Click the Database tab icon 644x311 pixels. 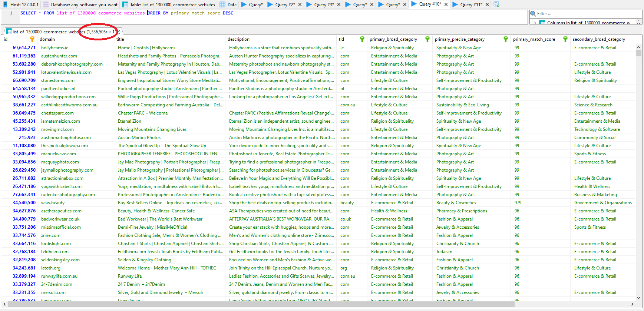point(46,4)
